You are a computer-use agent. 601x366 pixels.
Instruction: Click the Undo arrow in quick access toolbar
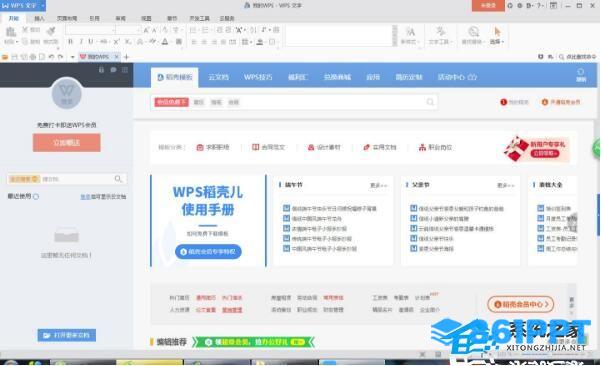[51, 57]
